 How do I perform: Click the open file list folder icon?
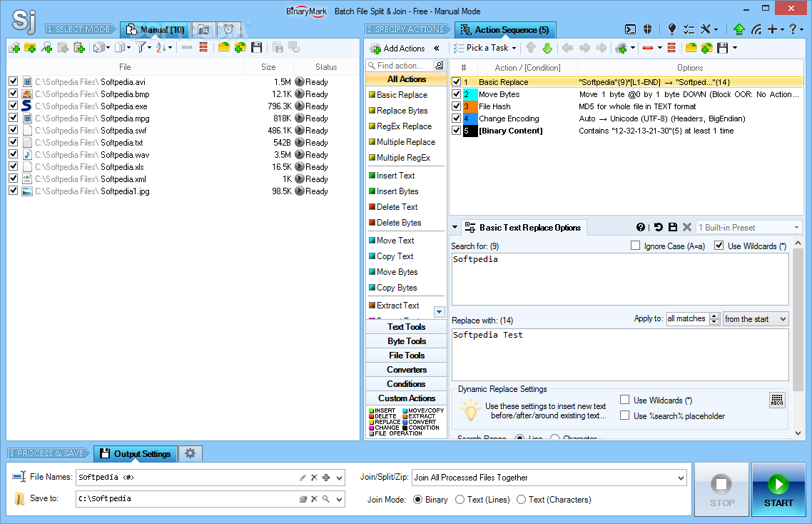coord(224,48)
